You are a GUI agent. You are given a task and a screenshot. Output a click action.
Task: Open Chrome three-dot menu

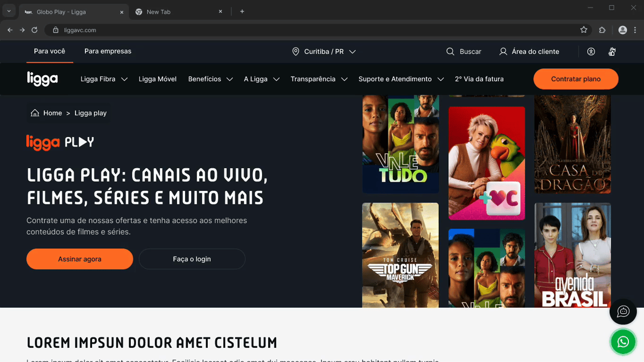click(635, 30)
